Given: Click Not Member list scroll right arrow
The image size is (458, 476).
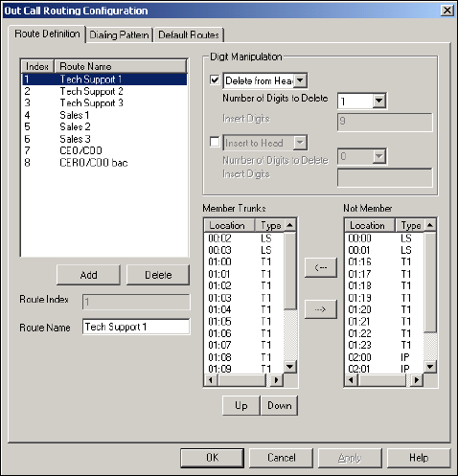Looking at the screenshot, I should pos(417,380).
